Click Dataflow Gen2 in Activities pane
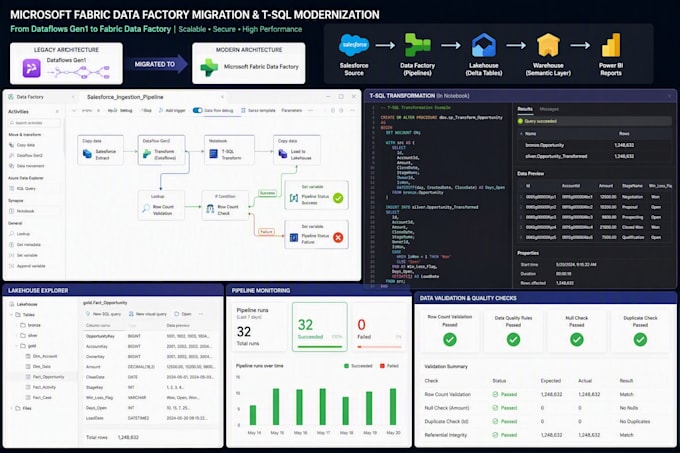Screen dimensions: 680x453 click(26, 155)
